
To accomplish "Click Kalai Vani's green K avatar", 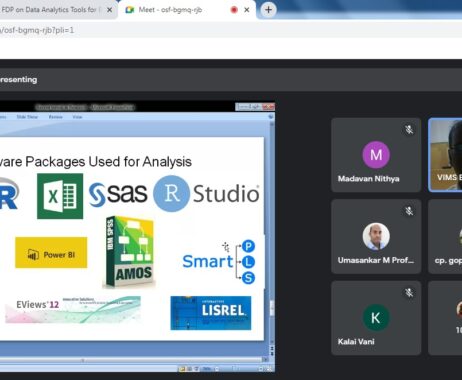I will (376, 318).
